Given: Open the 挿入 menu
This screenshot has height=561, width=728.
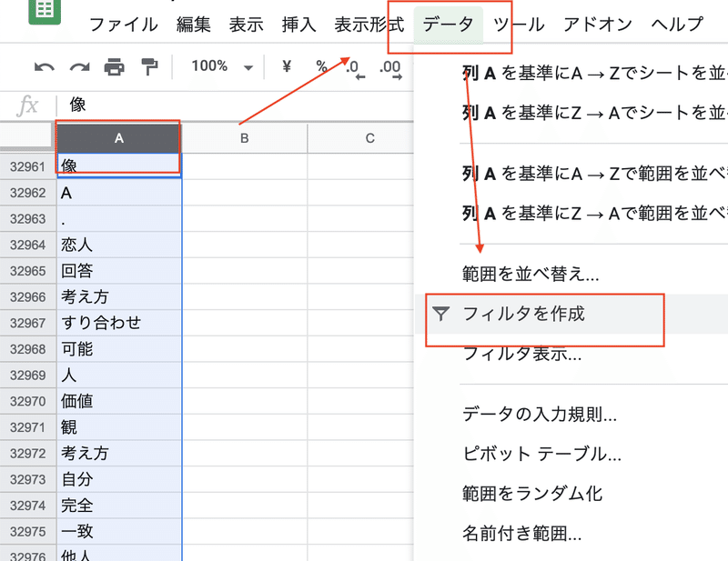Looking at the screenshot, I should (298, 25).
